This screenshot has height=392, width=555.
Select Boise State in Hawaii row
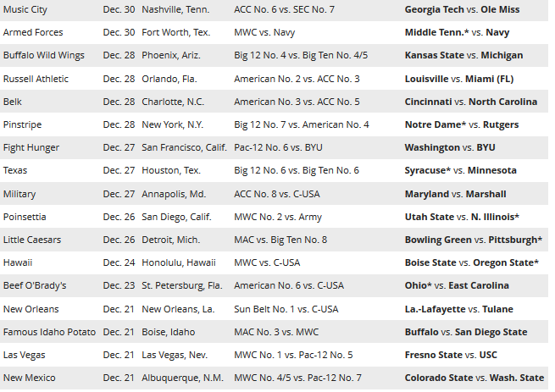(x=430, y=262)
